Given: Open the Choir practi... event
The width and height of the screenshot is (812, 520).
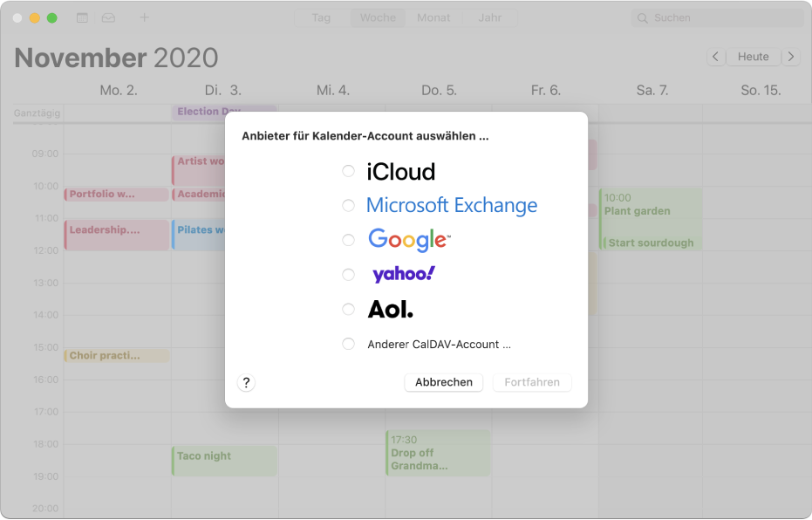Looking at the screenshot, I should tap(117, 355).
